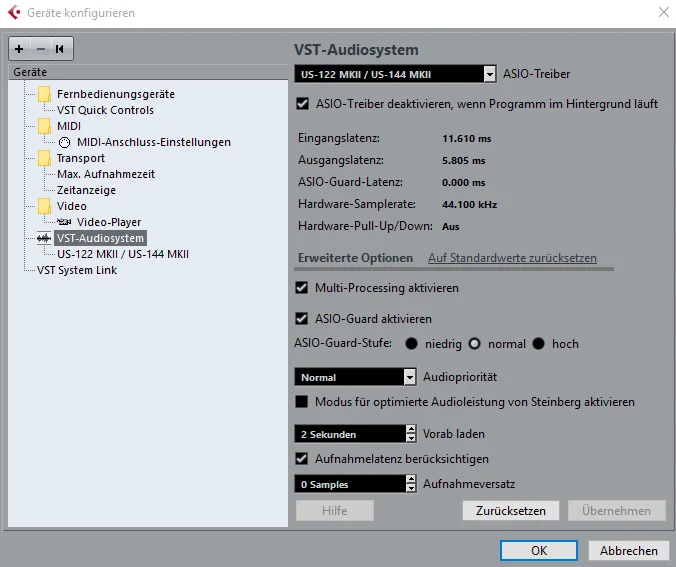
Task: Toggle Multi-Processing aktivieren checkbox
Action: coord(302,288)
